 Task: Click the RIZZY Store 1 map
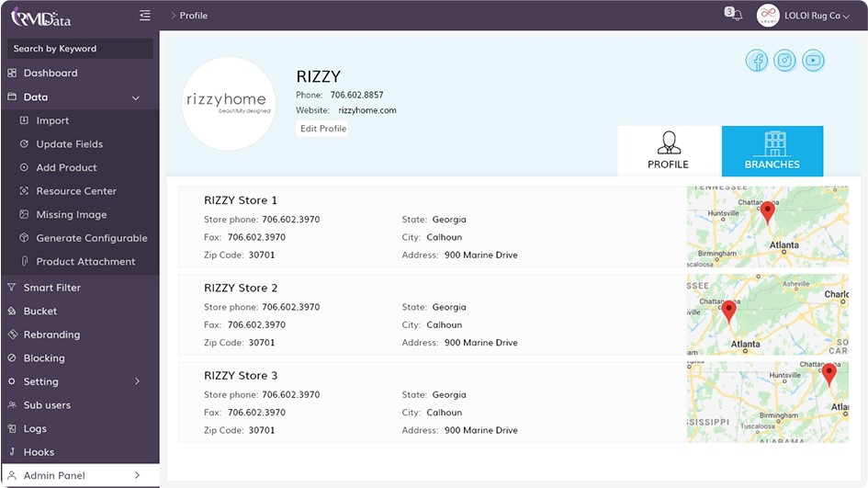pyautogui.click(x=767, y=227)
